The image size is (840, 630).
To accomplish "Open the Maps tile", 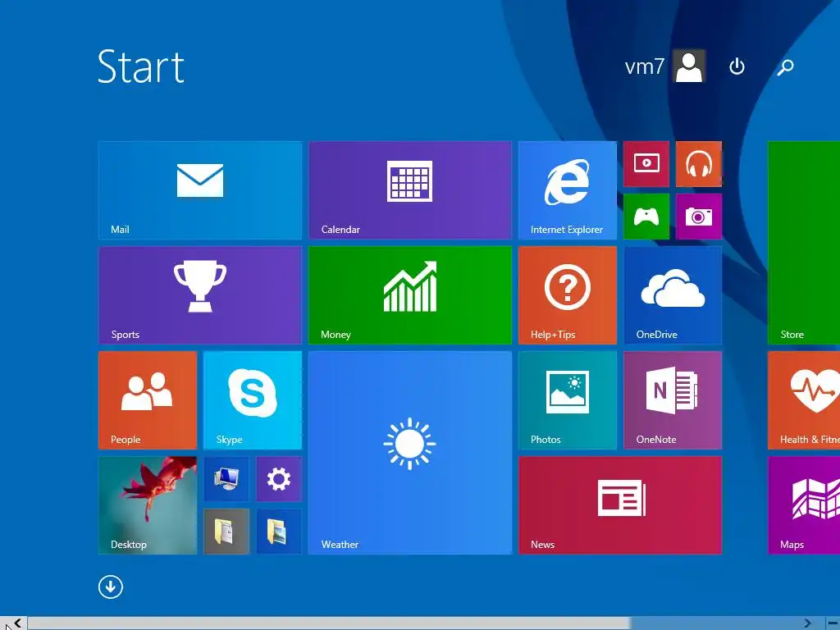I will coord(804,505).
